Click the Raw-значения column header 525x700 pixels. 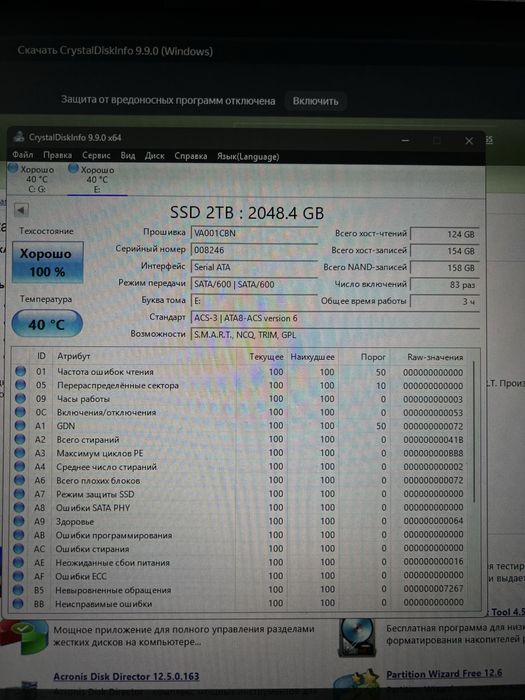click(435, 357)
